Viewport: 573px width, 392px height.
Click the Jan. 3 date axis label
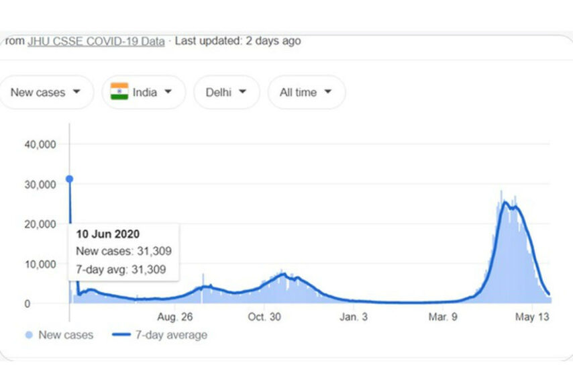(354, 316)
